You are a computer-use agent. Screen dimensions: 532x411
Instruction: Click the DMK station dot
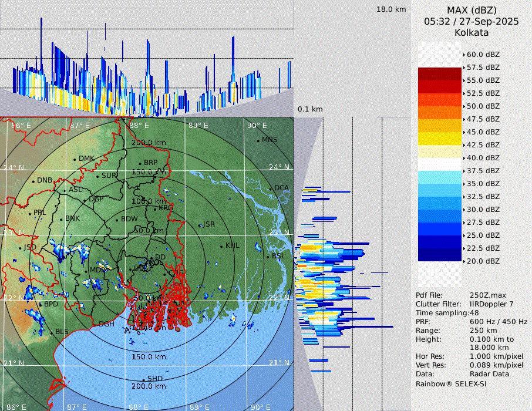coord(75,159)
